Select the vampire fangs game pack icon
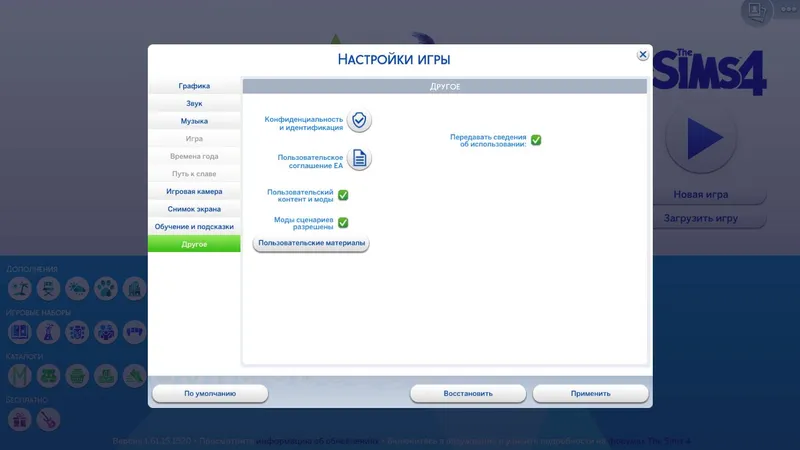This screenshot has width=800, height=450. pyautogui.click(x=134, y=332)
